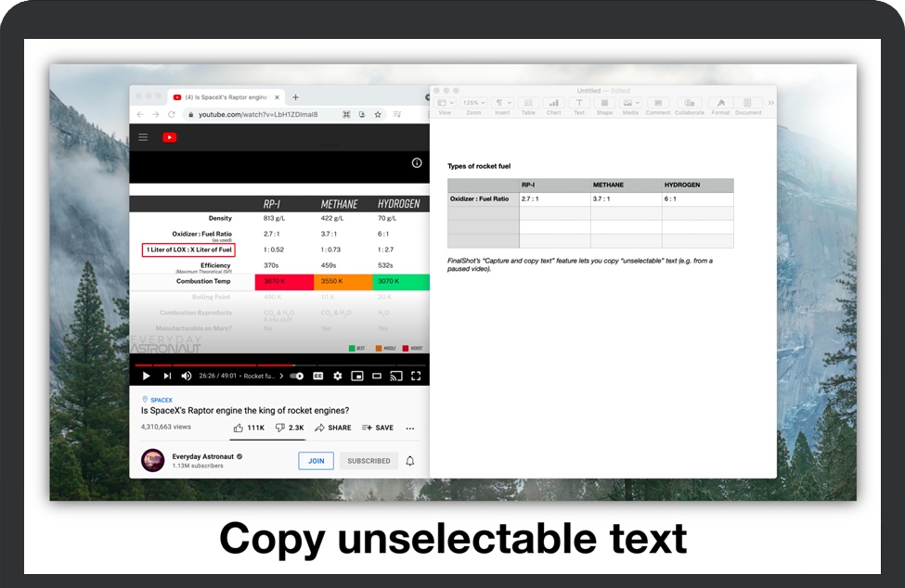Bookmark this page with star icon
The image size is (905, 588).
point(378,115)
